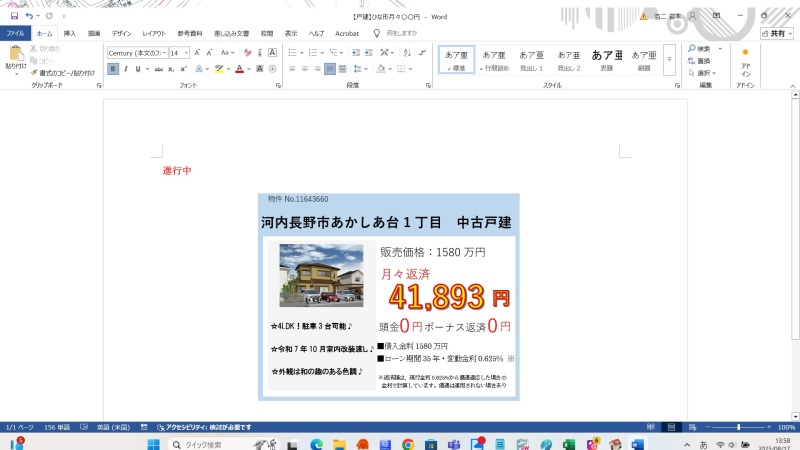Switch to the レイアウト (Layout) tab

154,33
